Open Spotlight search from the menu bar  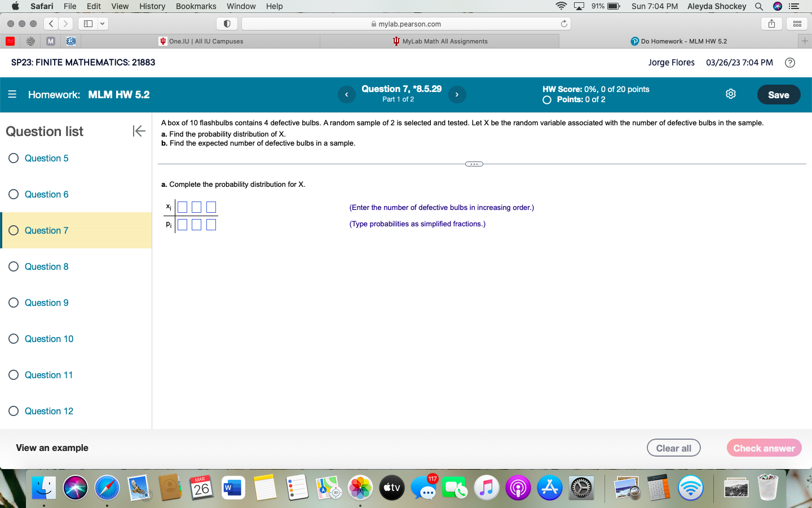pos(758,6)
